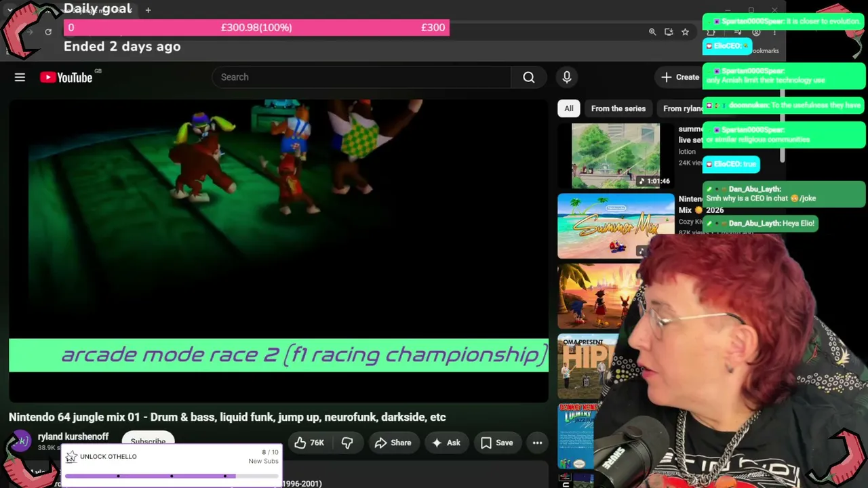This screenshot has height=488, width=868.
Task: Select the From ryland chip
Action: [x=682, y=108]
